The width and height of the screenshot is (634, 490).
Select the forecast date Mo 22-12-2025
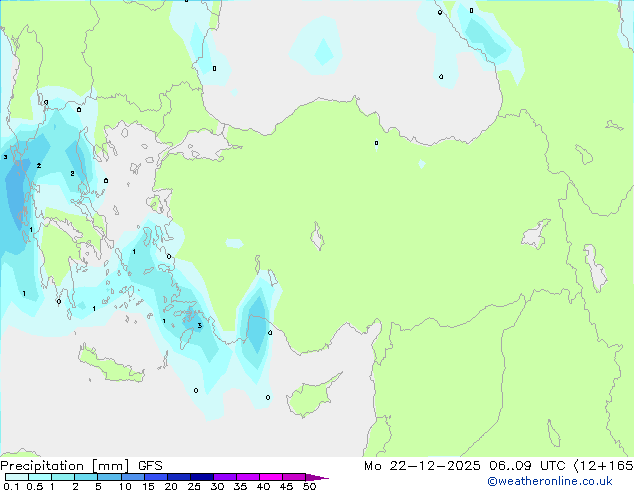click(x=422, y=466)
